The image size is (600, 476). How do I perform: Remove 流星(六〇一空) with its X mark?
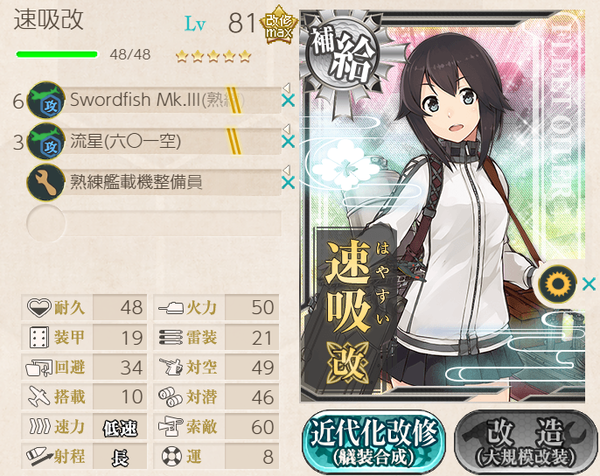point(288,142)
